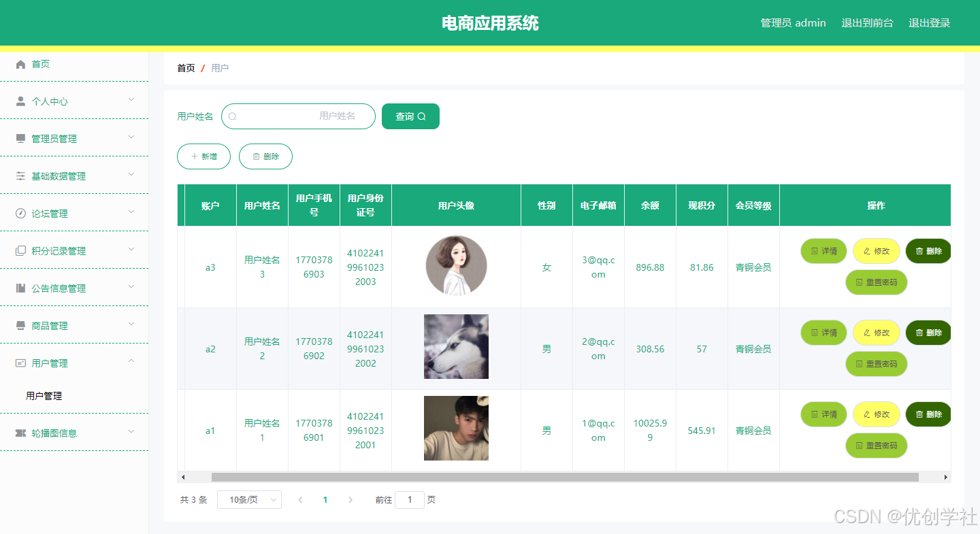Click 详情 for account a2
Image resolution: width=980 pixels, height=534 pixels.
tap(823, 333)
